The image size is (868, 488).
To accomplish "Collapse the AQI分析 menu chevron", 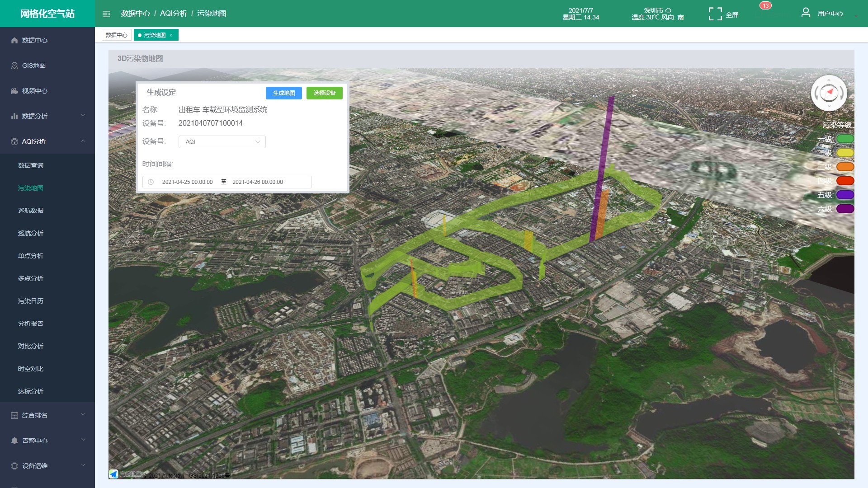I will 83,141.
